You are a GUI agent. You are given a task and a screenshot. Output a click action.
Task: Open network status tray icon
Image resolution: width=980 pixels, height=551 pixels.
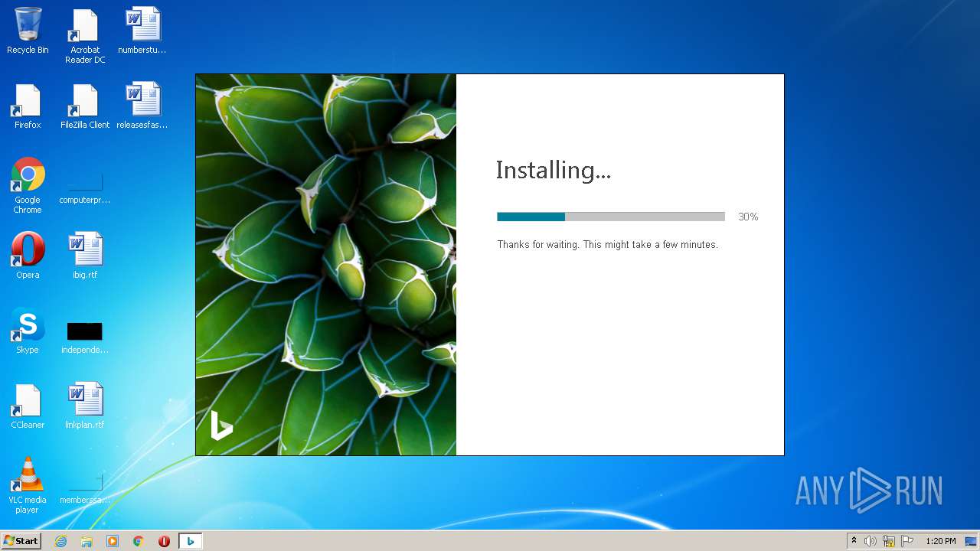889,541
